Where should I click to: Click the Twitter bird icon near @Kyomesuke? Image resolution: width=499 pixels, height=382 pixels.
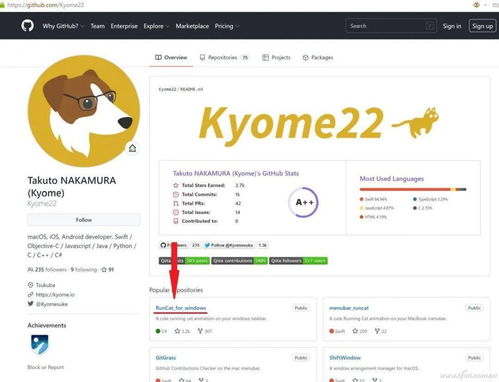(30, 304)
